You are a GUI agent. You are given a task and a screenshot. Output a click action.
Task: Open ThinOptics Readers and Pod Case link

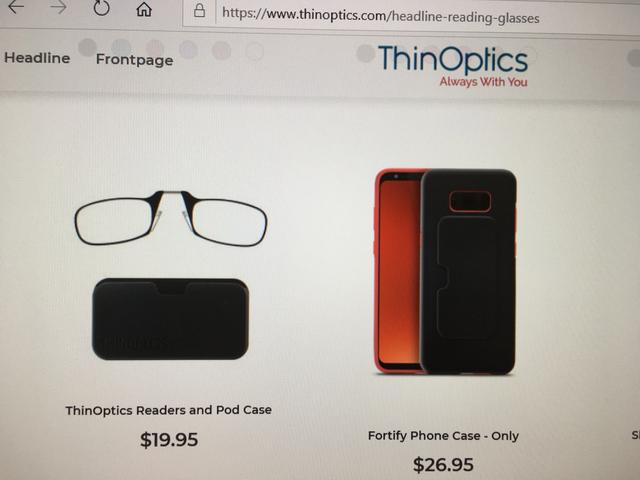pos(169,410)
